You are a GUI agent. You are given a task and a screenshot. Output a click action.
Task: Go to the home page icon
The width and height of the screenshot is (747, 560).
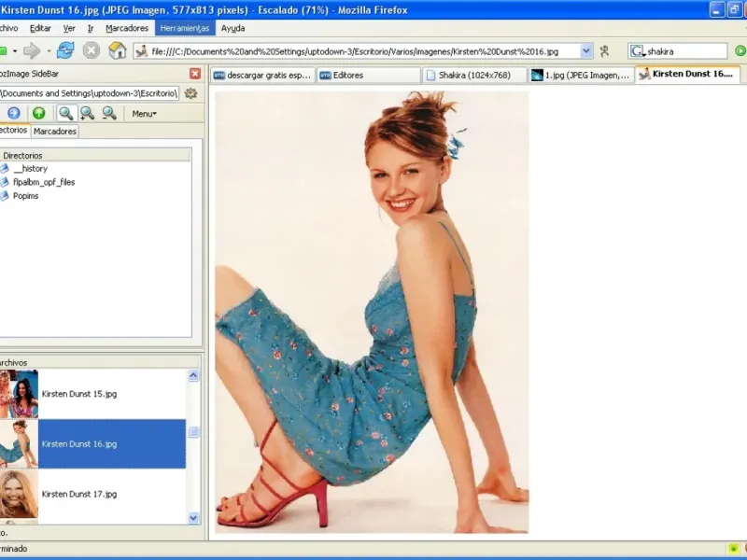(118, 50)
